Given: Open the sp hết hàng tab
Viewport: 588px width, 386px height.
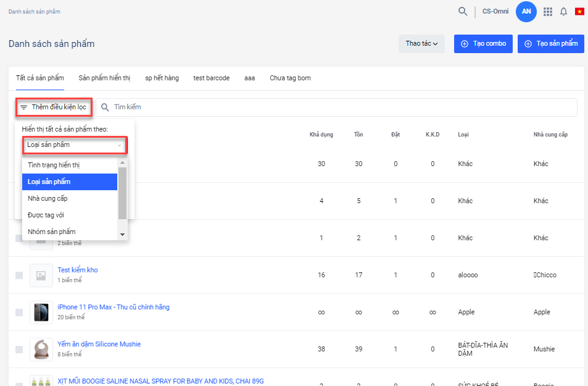Looking at the screenshot, I should tap(162, 78).
